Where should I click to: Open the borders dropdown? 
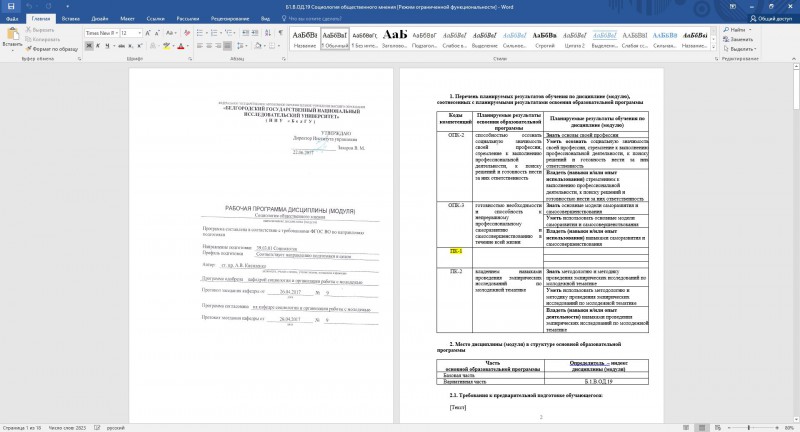click(x=279, y=46)
